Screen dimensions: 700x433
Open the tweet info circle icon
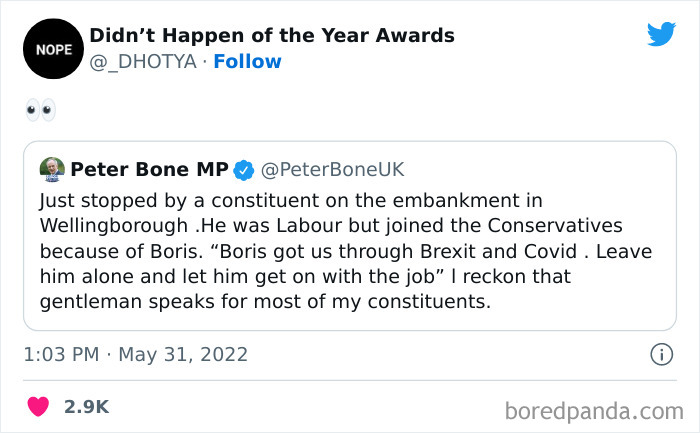pyautogui.click(x=661, y=354)
